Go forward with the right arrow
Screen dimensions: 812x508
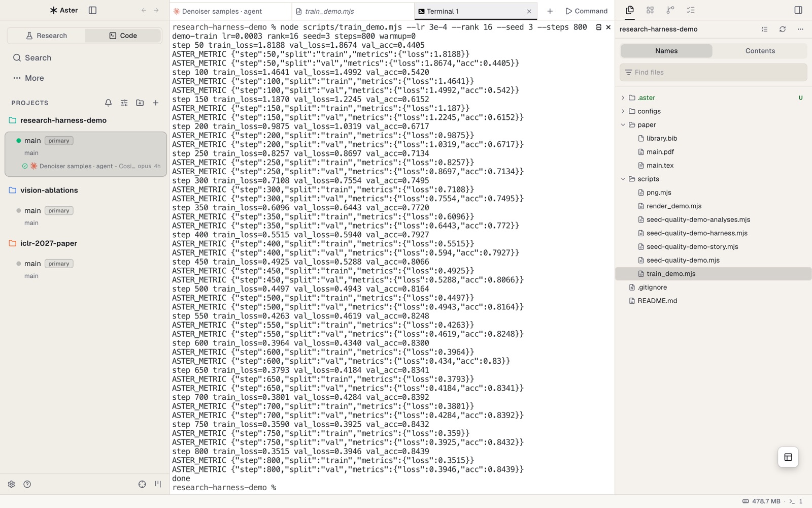tap(156, 10)
